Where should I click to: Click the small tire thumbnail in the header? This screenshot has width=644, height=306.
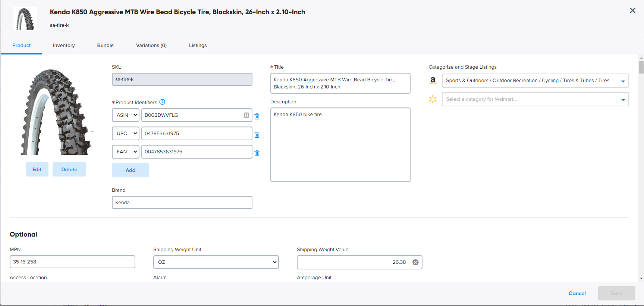pos(25,19)
